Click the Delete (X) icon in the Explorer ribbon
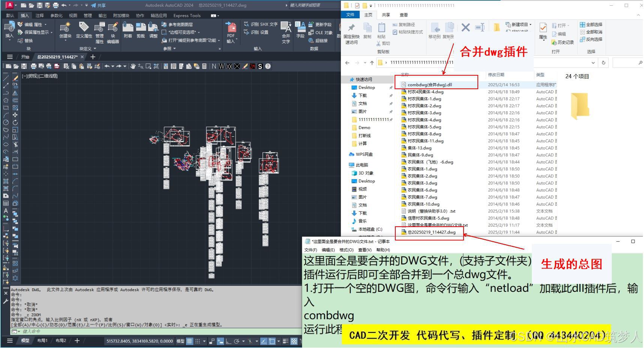 pos(465,27)
